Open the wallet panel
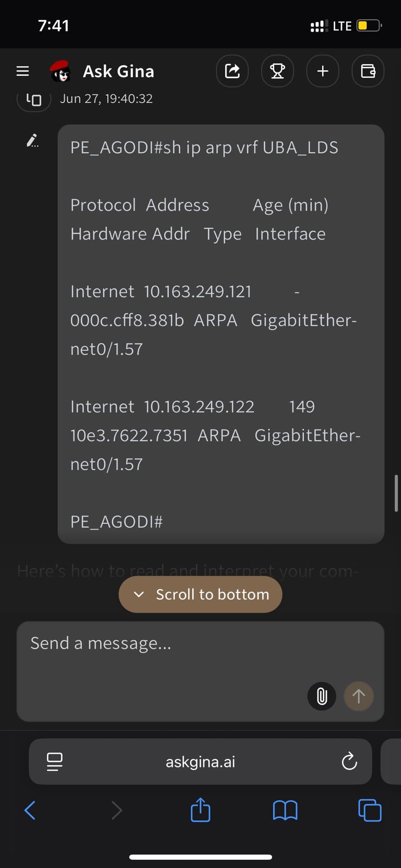This screenshot has width=401, height=868. [368, 71]
